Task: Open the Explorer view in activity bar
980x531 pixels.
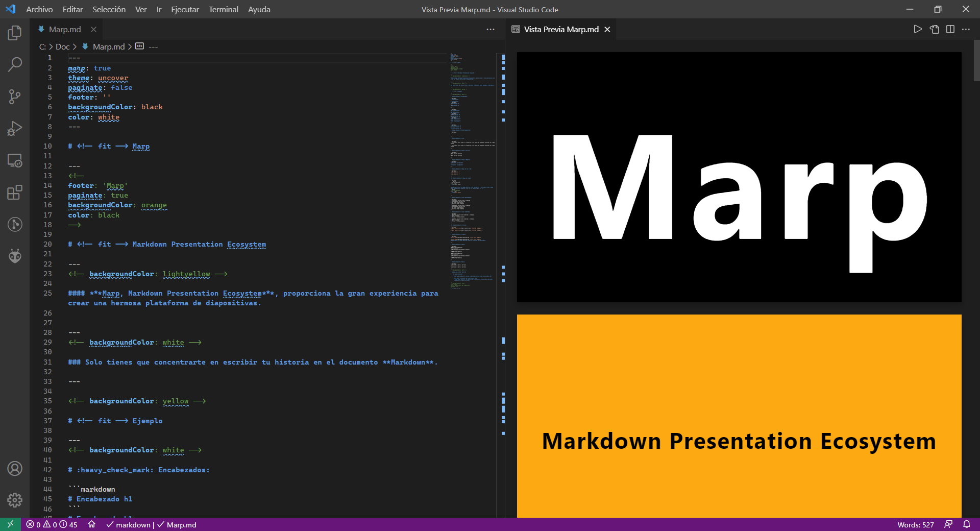Action: [15, 33]
